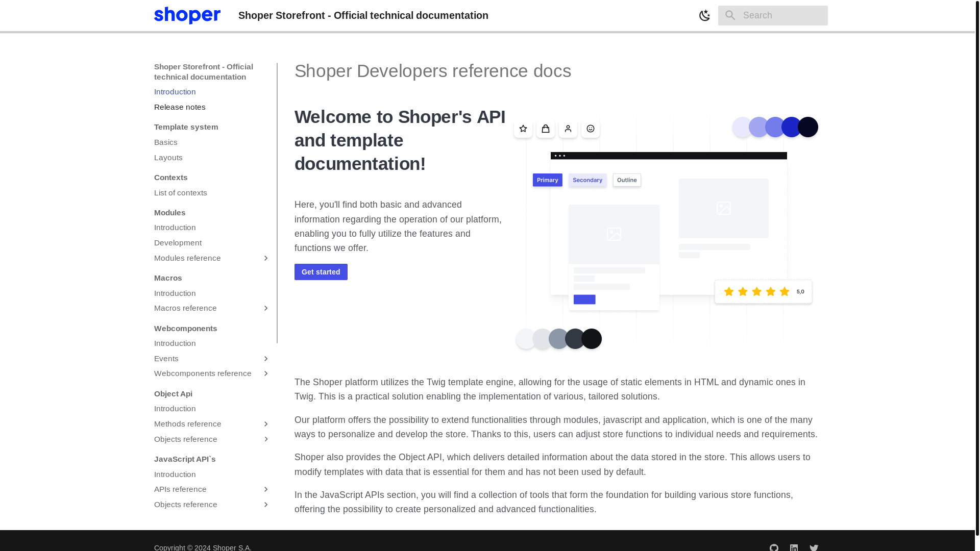Toggle dark mode with the moon icon

pos(704,15)
